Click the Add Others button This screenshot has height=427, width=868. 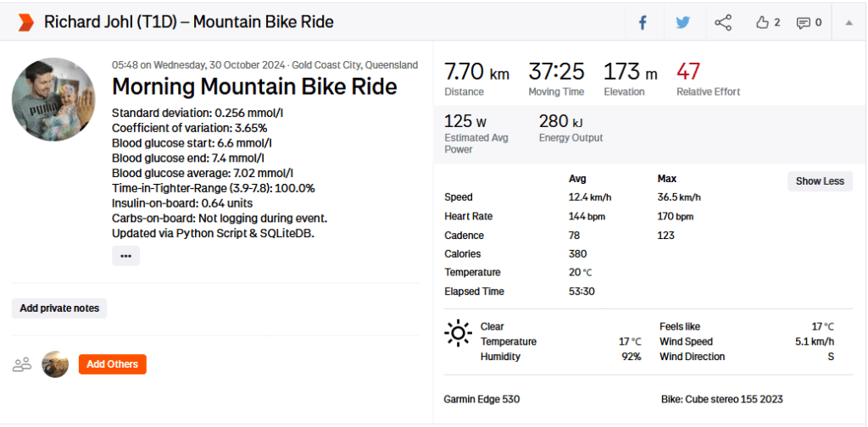tap(113, 364)
